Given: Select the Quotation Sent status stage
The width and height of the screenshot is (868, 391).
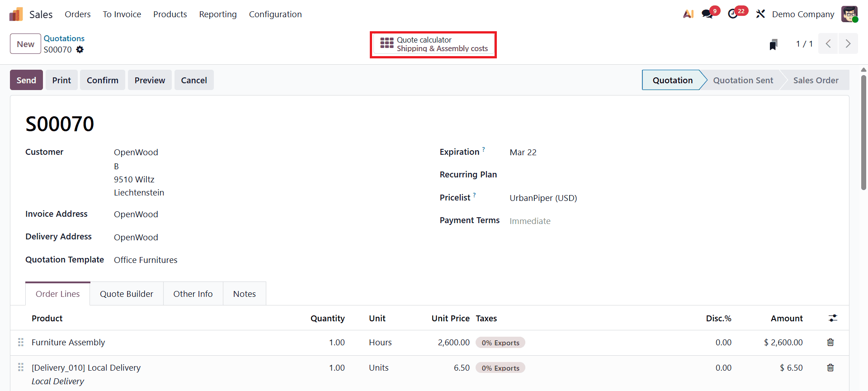Looking at the screenshot, I should click(743, 80).
